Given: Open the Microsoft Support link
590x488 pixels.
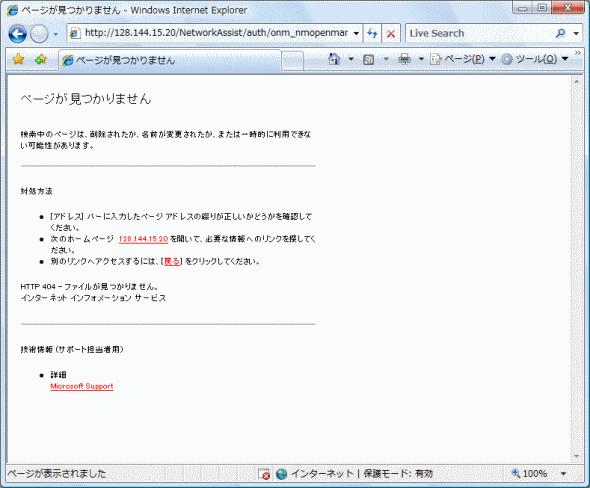Looking at the screenshot, I should 82,386.
